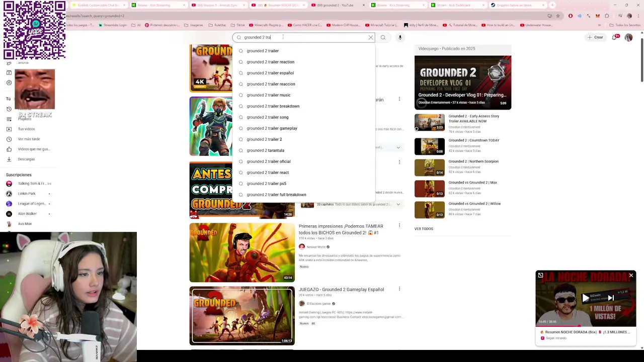Open the Primeras impresiones ant thumbnail
The image size is (644, 362).
coord(242,252)
